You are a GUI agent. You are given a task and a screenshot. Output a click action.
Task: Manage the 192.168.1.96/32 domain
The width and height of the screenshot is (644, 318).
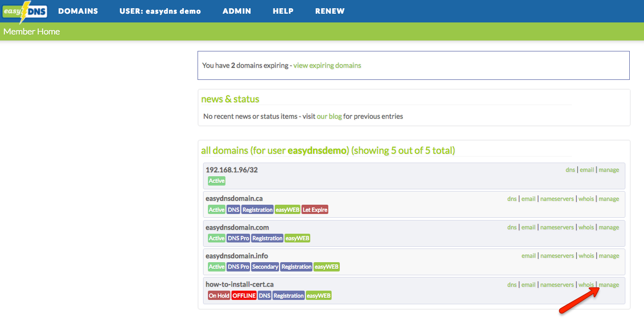tap(608, 170)
